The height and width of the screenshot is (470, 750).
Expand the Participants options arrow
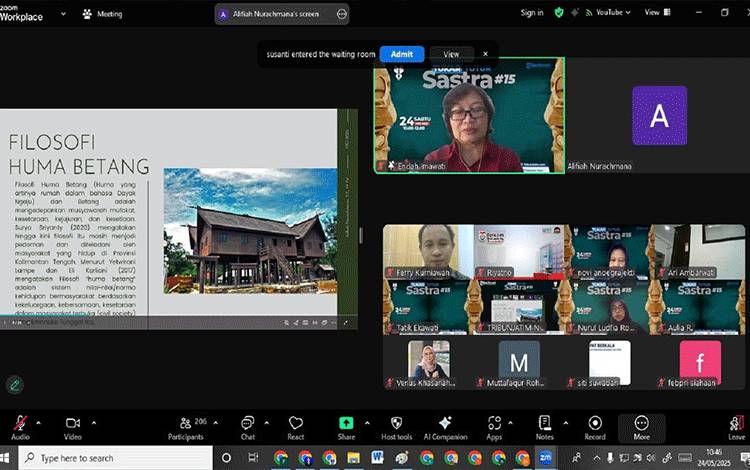[x=216, y=423]
